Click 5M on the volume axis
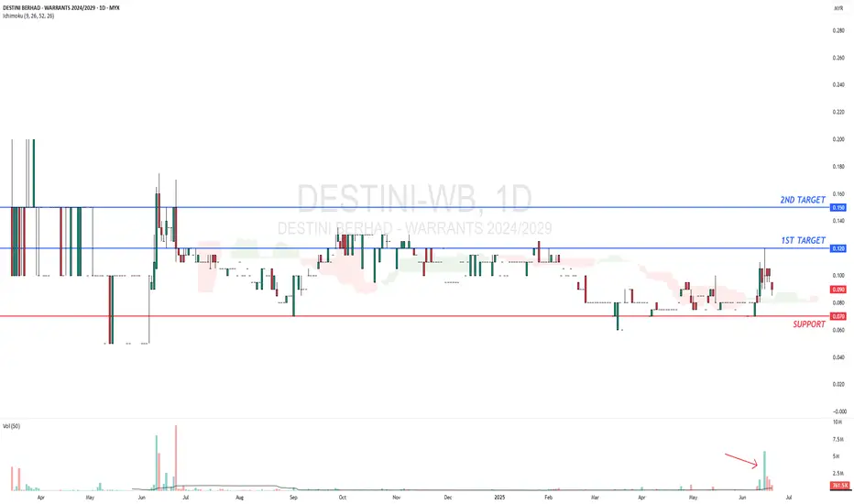Image resolution: width=854 pixels, height=504 pixels. click(x=837, y=456)
